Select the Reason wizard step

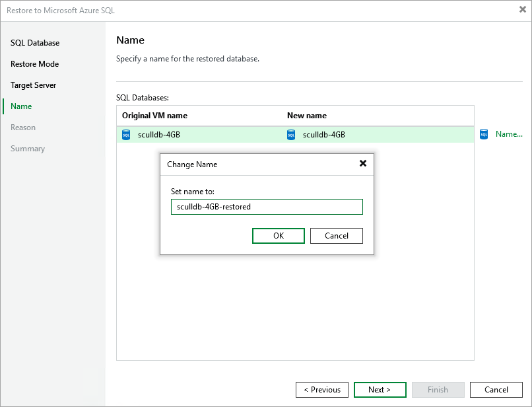pos(23,128)
